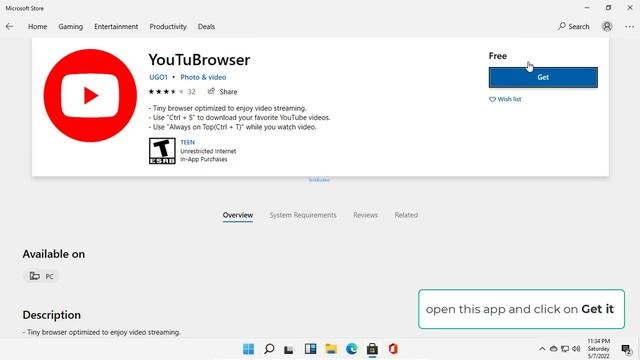Click the star rating for YouTuBrowser
The height and width of the screenshot is (360, 640).
166,91
